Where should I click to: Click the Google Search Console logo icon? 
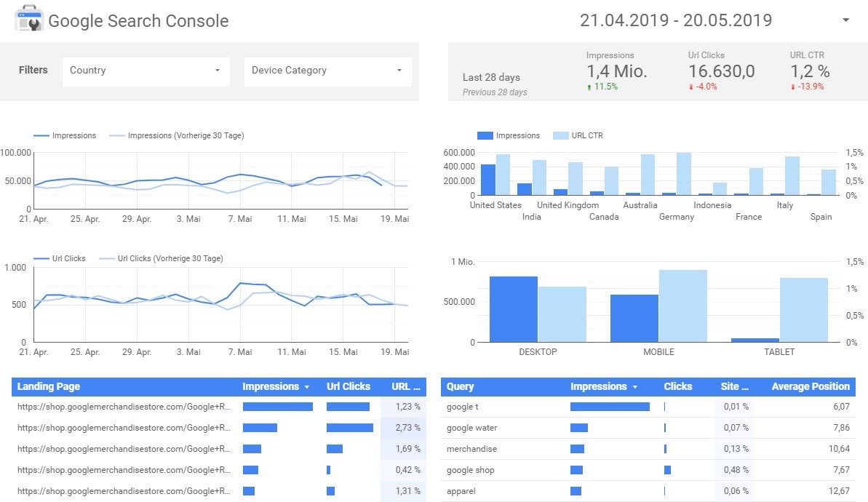point(29,18)
